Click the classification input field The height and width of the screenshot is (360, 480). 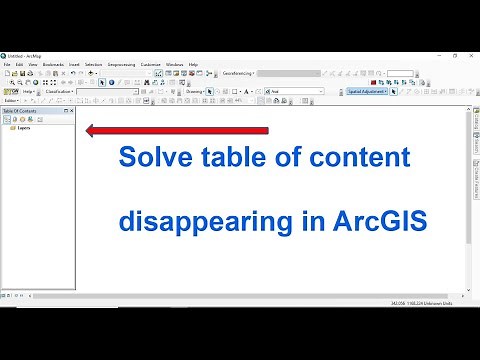[x=107, y=91]
